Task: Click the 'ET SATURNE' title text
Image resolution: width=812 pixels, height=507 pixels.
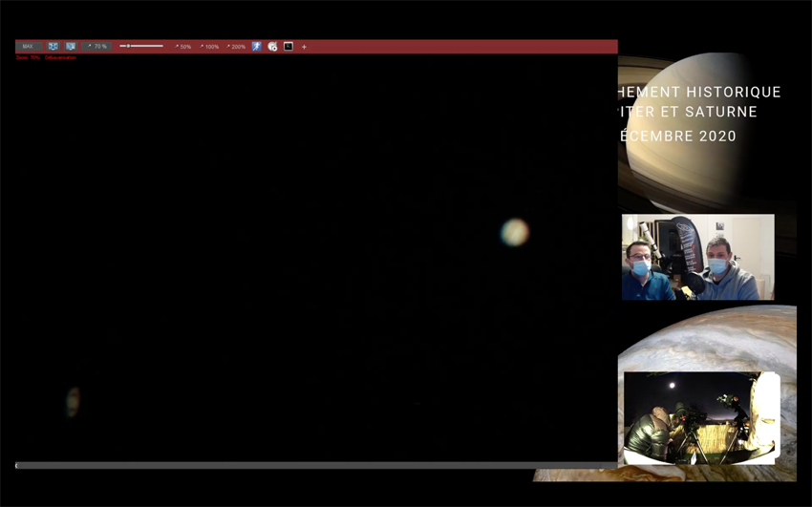Action: tap(708, 112)
